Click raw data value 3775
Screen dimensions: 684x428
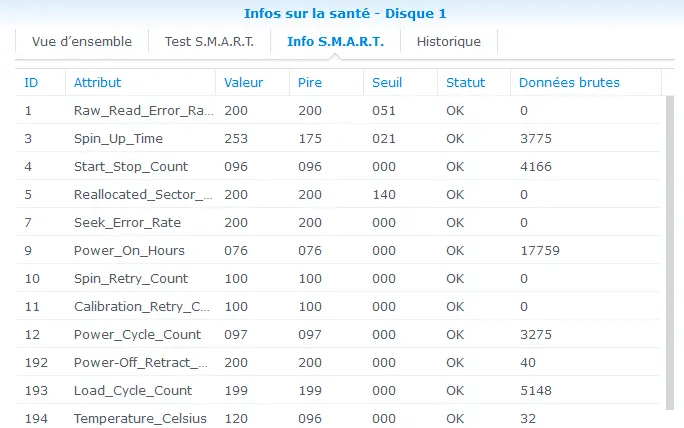[536, 138]
